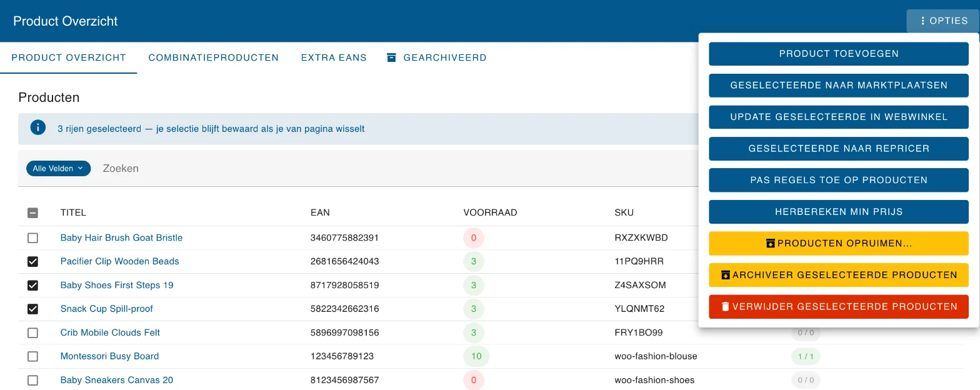Open the Baby Shoes First Steps 19 product
Viewport: 980px width, 390px height.
click(x=117, y=285)
